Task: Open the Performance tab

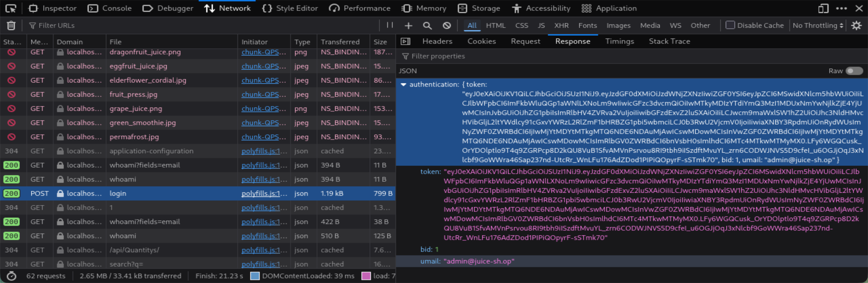Action: tap(360, 8)
